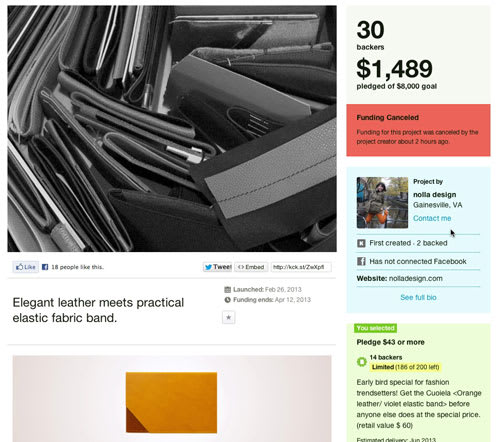Open the Contact me link
Image resolution: width=500 pixels, height=442 pixels.
pos(432,218)
